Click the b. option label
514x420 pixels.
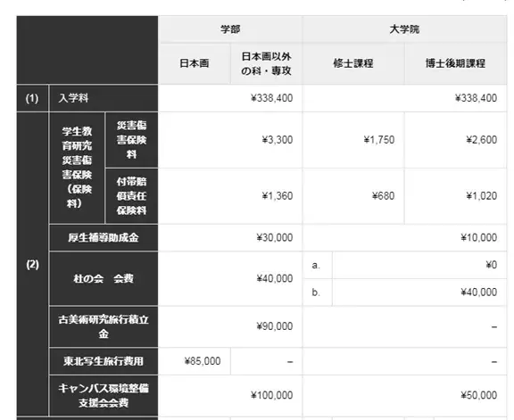[x=316, y=292]
